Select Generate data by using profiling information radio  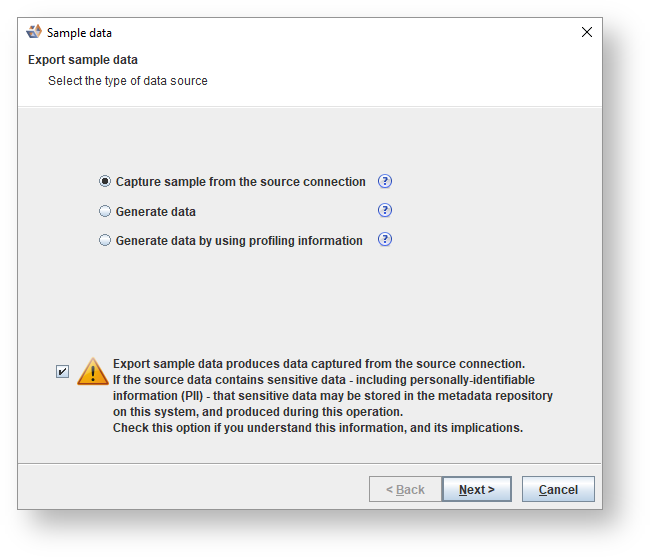[x=105, y=240]
